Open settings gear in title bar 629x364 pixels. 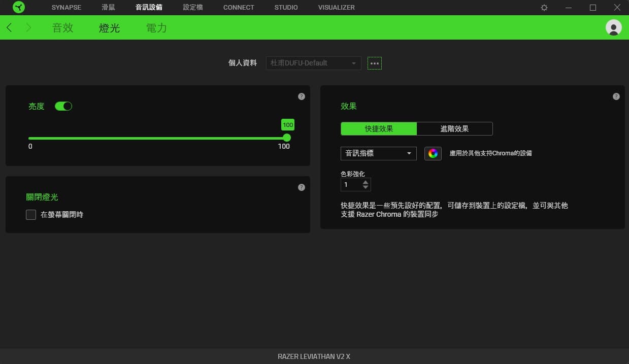coord(544,8)
